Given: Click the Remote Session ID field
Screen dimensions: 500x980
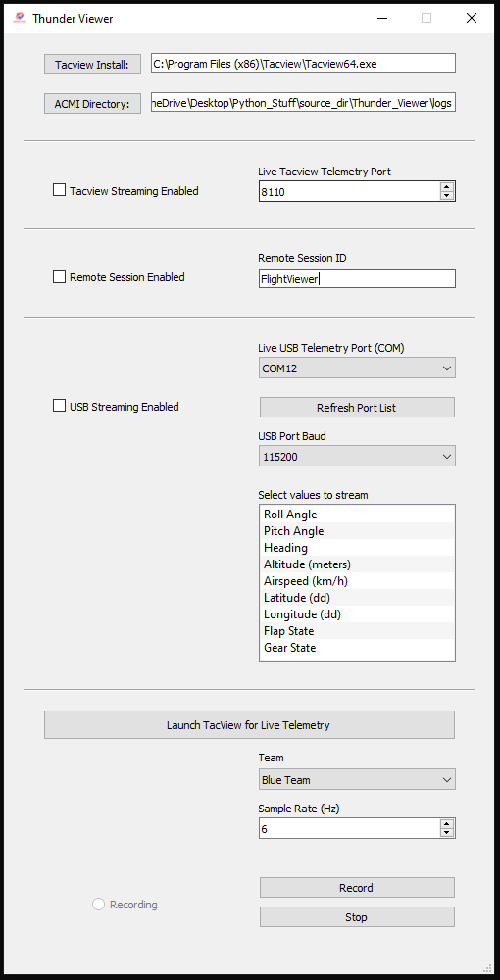Looking at the screenshot, I should click(357, 278).
